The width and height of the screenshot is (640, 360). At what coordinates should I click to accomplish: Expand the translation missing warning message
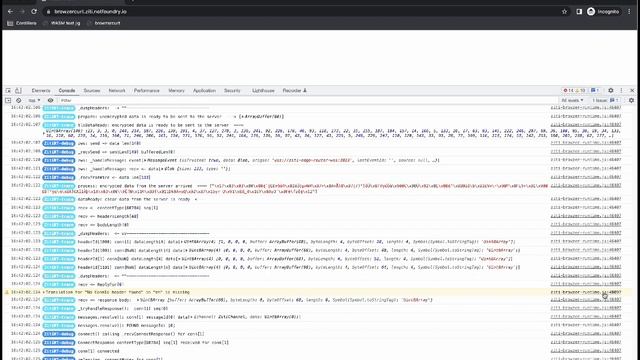point(44,292)
